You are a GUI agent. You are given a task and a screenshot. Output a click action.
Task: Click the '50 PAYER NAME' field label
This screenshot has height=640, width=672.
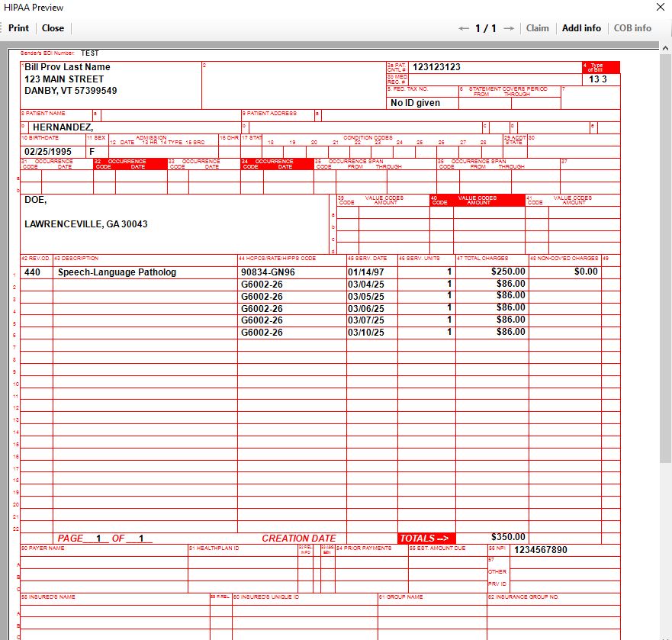click(43, 548)
